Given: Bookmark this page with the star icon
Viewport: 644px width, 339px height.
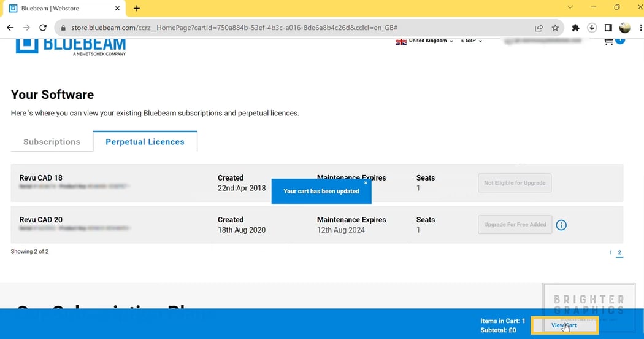Looking at the screenshot, I should pos(555,28).
